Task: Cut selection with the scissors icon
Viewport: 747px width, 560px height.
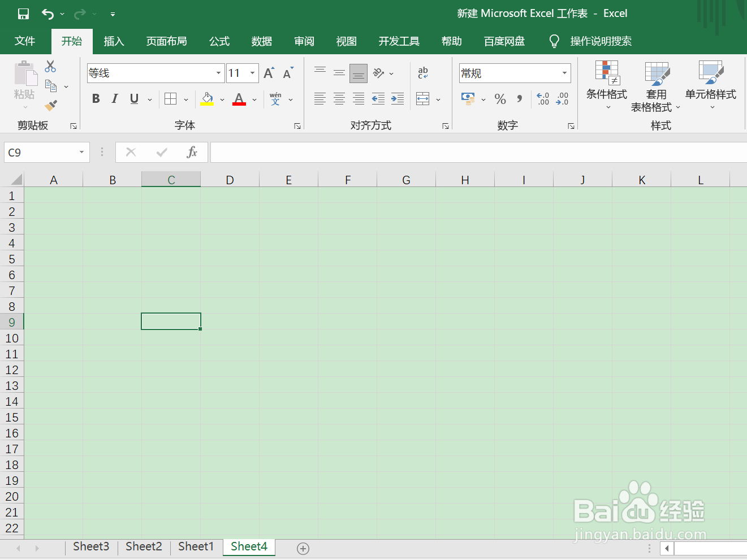Action: point(50,66)
